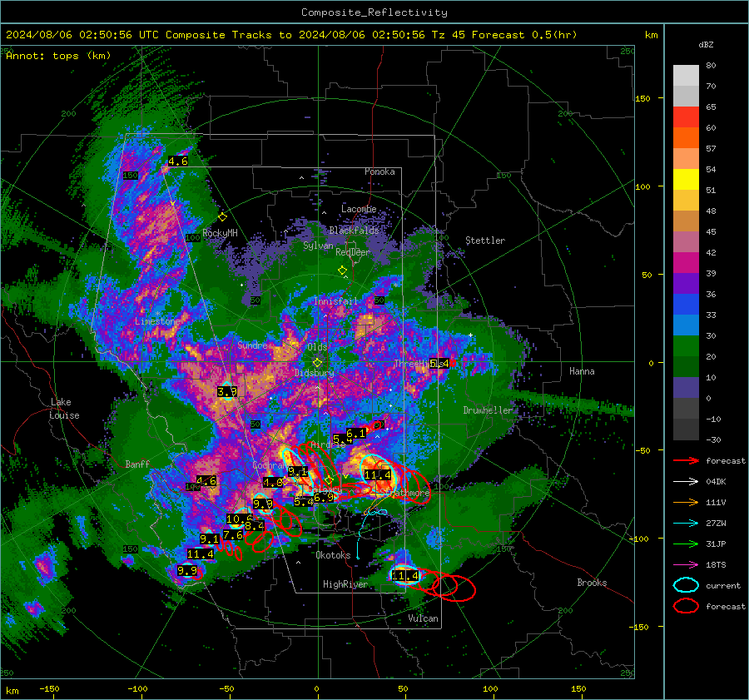Click the yellow diamond marker near RockyMH
This screenshot has height=700, width=749.
click(x=222, y=217)
